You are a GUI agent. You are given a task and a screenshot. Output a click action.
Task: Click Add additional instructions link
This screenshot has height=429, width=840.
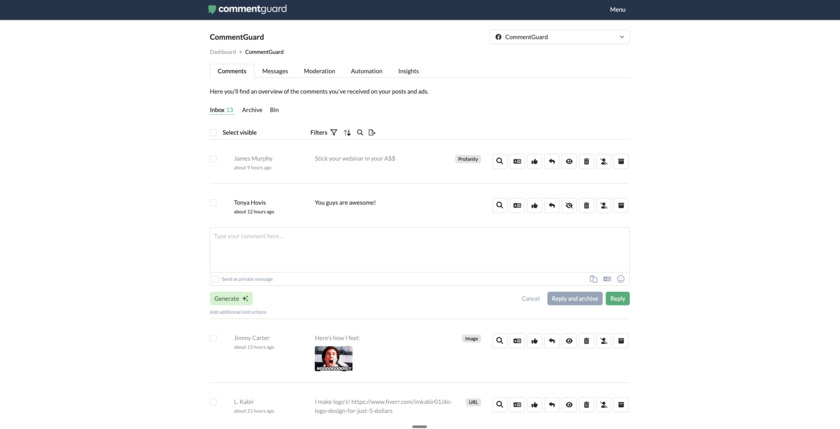point(238,312)
